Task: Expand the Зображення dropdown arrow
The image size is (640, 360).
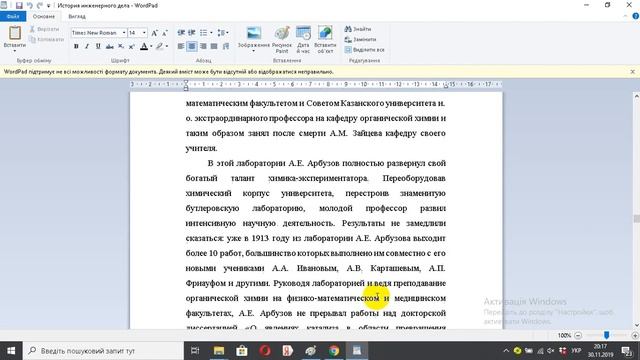Action: click(253, 51)
